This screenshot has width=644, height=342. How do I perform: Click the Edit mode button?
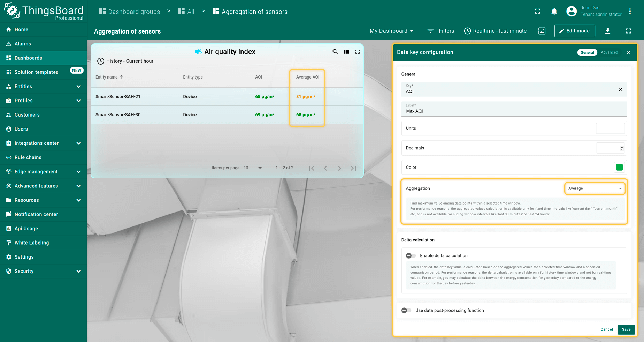click(574, 31)
